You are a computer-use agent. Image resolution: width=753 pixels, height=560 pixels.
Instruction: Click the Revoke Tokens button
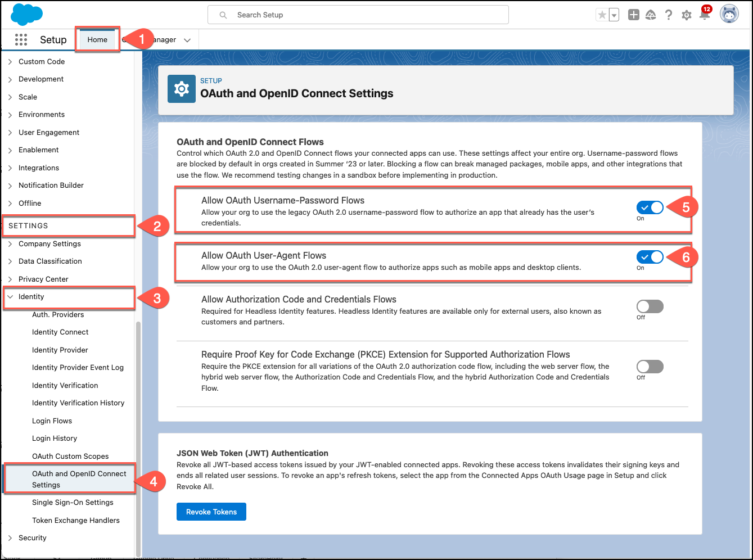coord(211,512)
